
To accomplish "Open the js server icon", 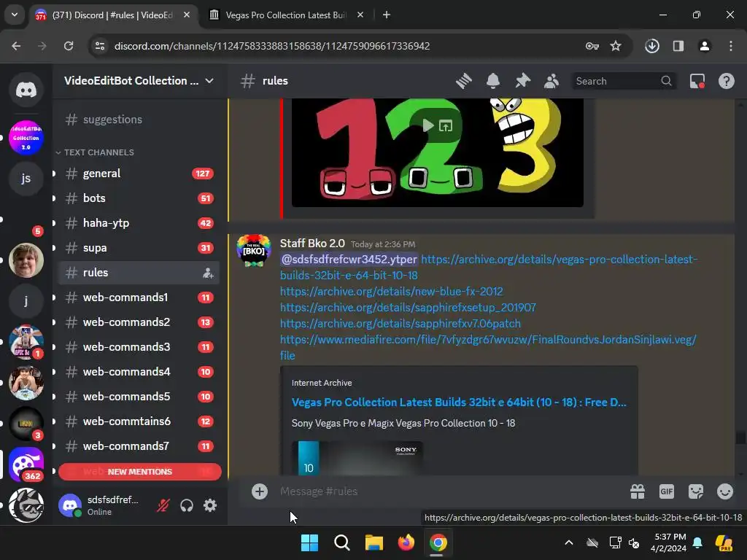I will (26, 179).
